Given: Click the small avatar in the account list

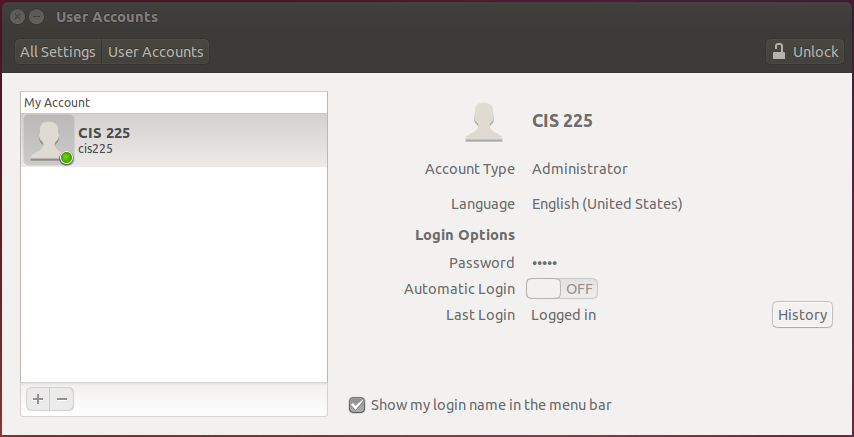Looking at the screenshot, I should [48, 139].
